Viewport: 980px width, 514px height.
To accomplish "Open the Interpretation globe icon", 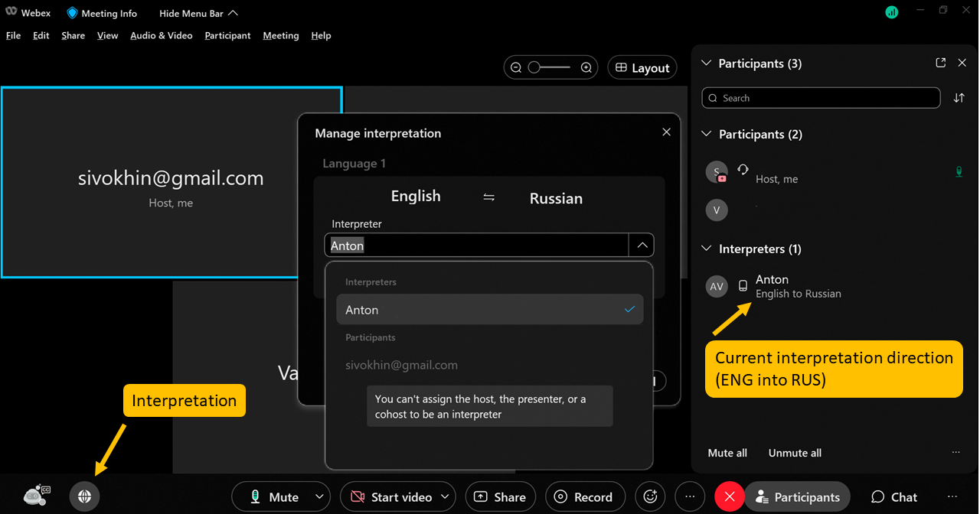I will [x=84, y=496].
